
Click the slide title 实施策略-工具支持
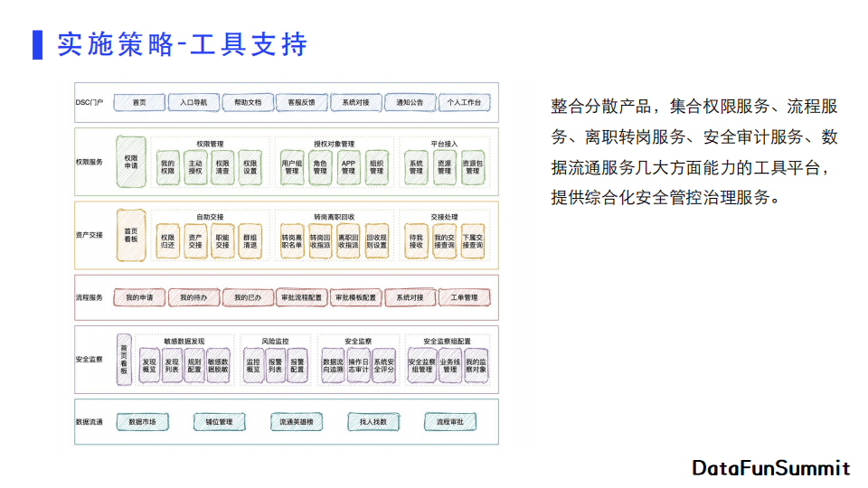coord(182,44)
